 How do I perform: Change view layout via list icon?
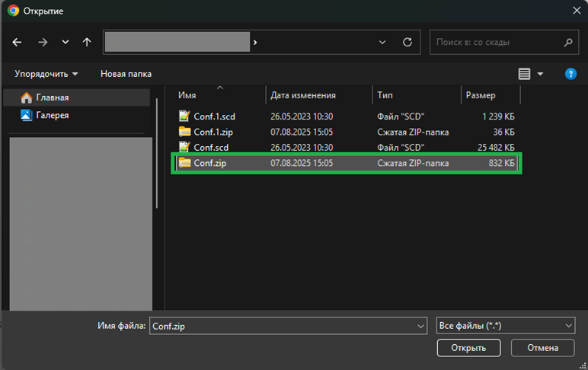(524, 74)
